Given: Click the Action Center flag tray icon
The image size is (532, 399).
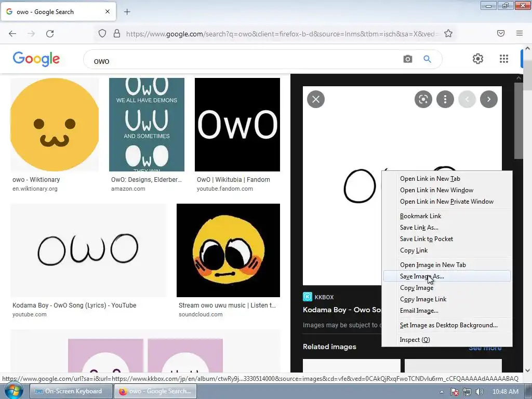Looking at the screenshot, I should pyautogui.click(x=454, y=392).
